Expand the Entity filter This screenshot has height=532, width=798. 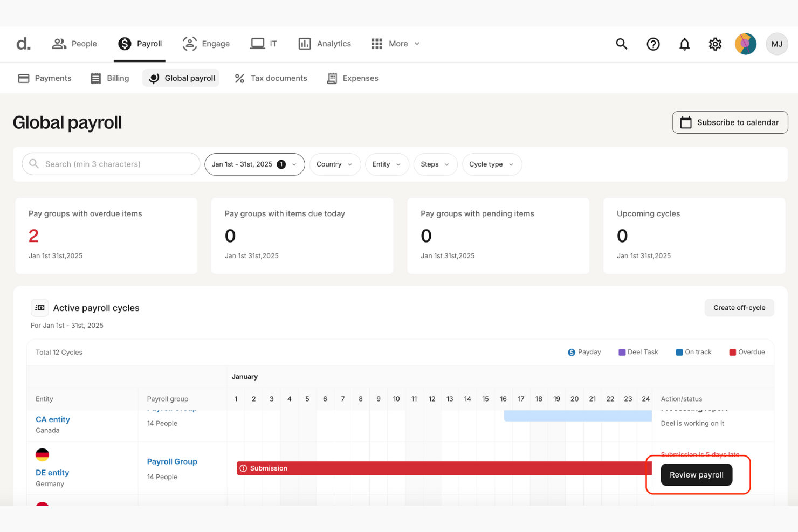[x=387, y=164]
